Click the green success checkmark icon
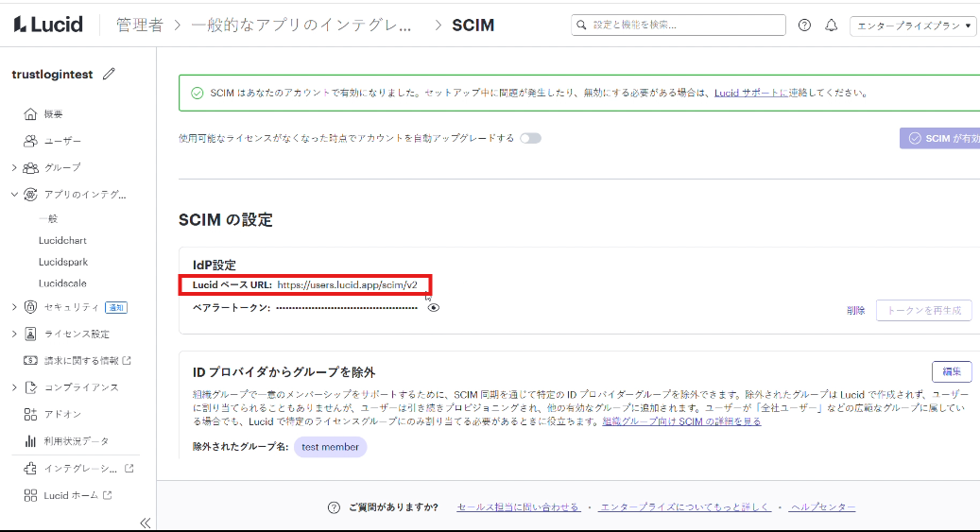The image size is (980, 532). [197, 94]
